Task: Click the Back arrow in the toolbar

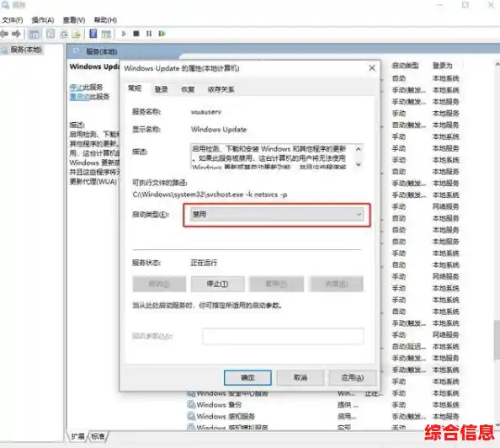Action: click(4, 34)
